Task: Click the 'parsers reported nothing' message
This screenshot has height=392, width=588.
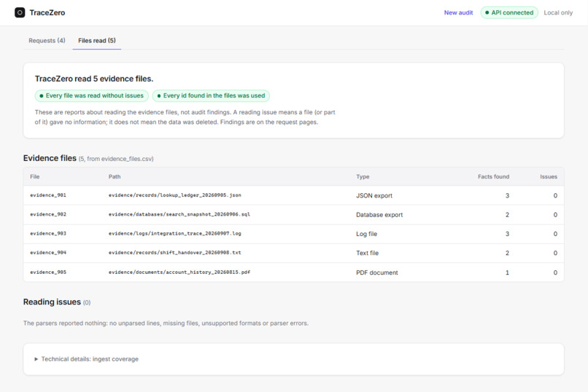Action: point(166,323)
